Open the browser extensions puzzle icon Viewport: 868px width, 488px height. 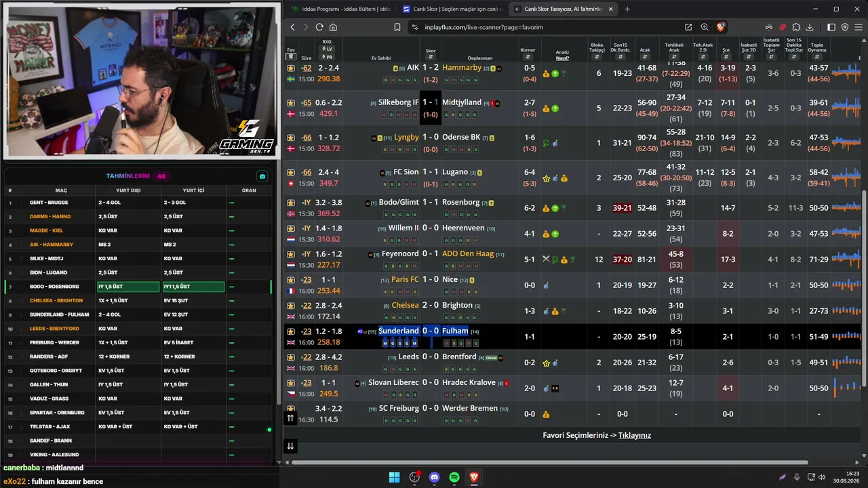point(796,27)
